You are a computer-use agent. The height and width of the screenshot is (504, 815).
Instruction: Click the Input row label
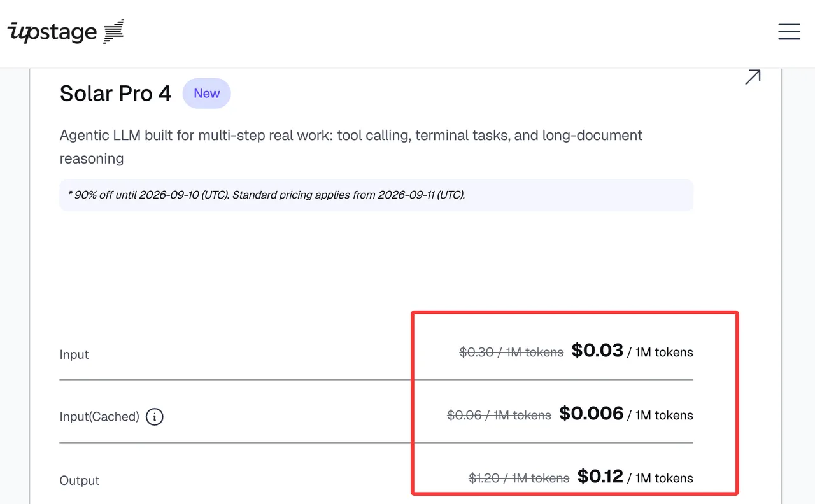74,354
